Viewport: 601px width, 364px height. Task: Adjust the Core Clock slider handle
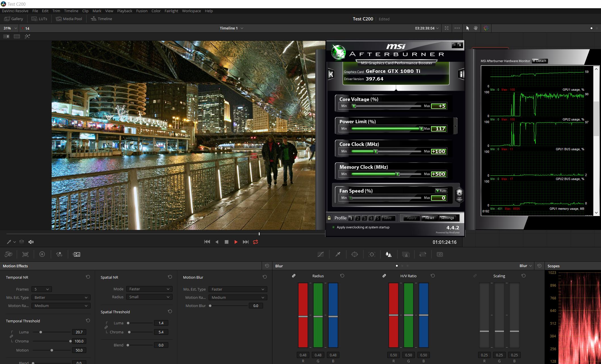point(376,151)
